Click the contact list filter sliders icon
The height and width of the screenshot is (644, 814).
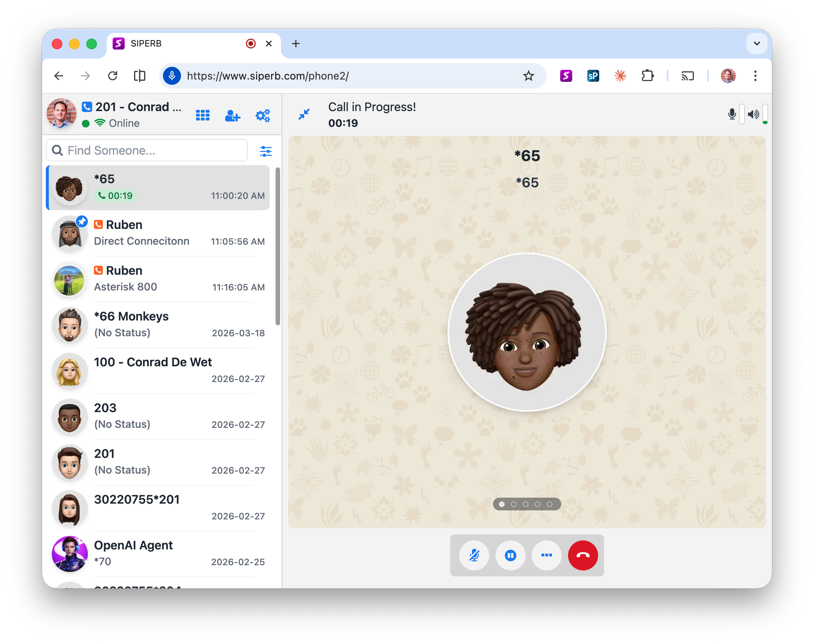pyautogui.click(x=265, y=151)
